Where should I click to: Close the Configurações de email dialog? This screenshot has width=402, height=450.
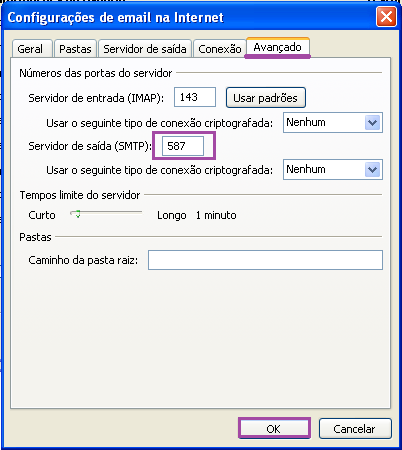[386, 17]
